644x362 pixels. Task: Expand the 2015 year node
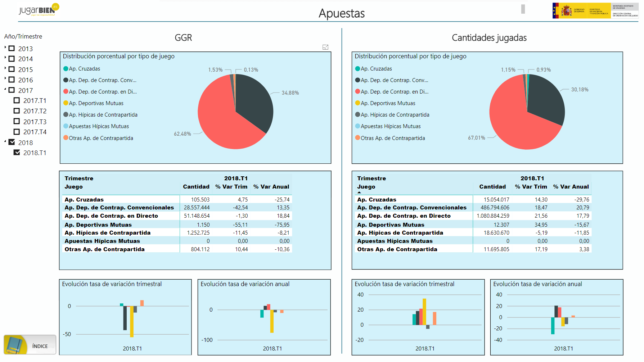pos(5,68)
